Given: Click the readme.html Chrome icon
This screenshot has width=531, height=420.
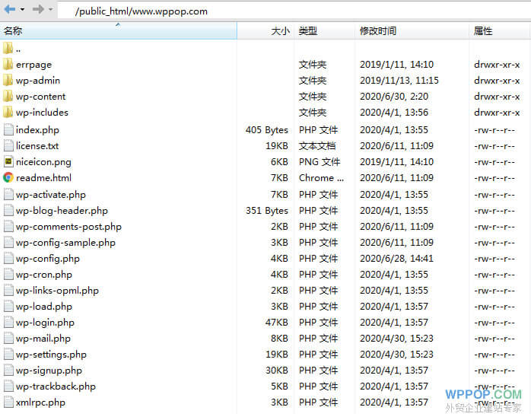Looking at the screenshot, I should [8, 177].
